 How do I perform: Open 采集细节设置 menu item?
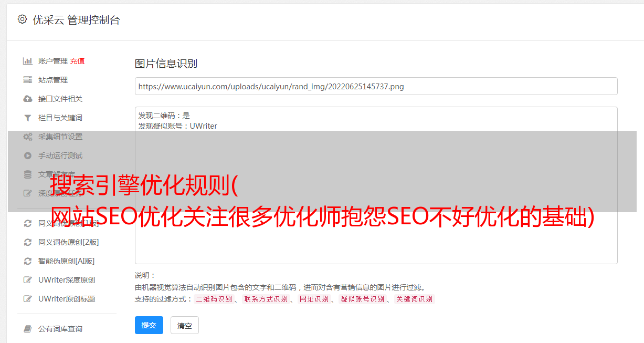coord(60,137)
